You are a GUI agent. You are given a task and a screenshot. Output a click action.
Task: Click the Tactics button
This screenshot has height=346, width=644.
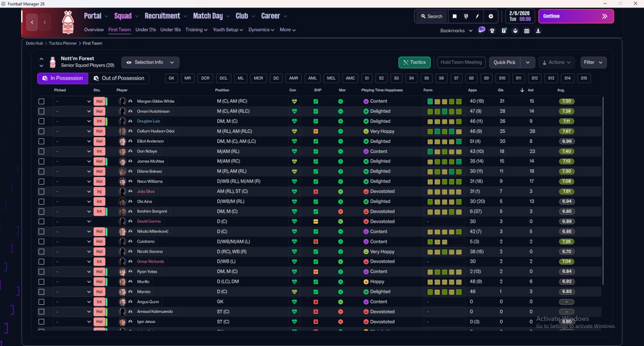click(x=415, y=62)
